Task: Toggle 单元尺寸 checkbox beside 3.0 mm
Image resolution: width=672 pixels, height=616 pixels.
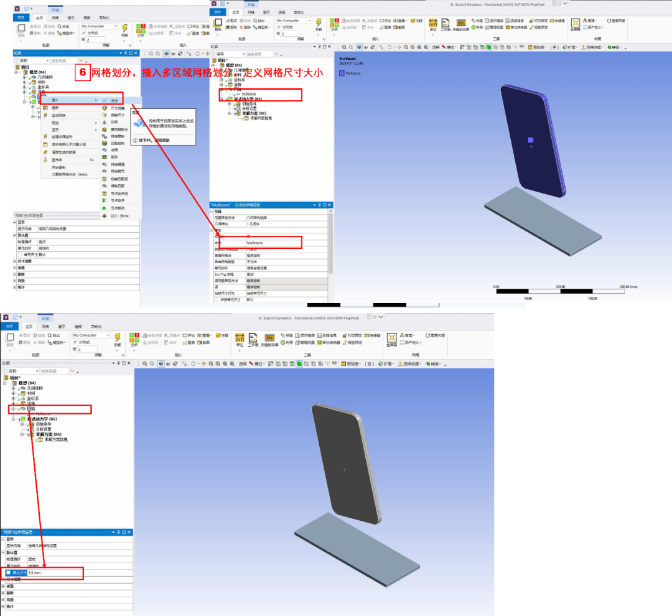Action: coord(8,572)
